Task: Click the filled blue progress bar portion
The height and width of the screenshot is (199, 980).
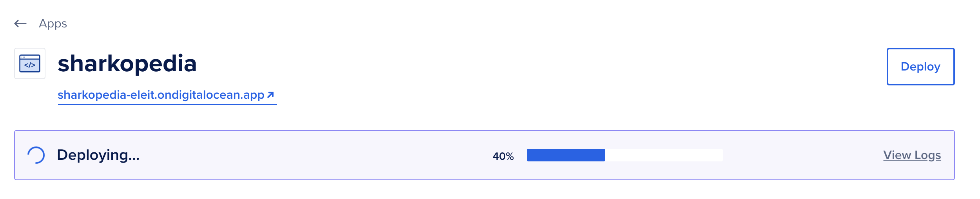Action: pyautogui.click(x=566, y=155)
